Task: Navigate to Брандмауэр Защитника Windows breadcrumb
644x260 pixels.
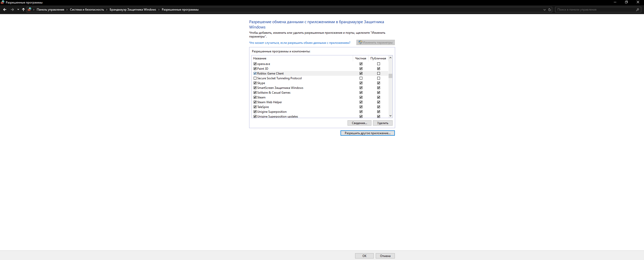Action: pos(133,10)
